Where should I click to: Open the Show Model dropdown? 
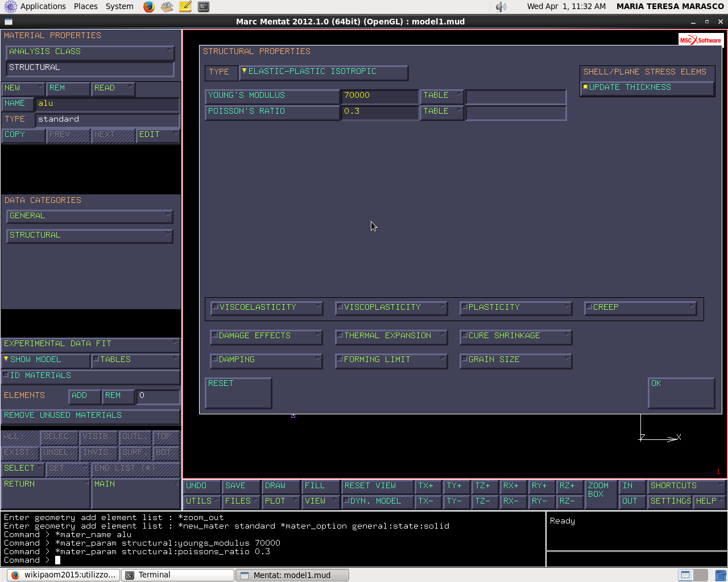pos(45,360)
